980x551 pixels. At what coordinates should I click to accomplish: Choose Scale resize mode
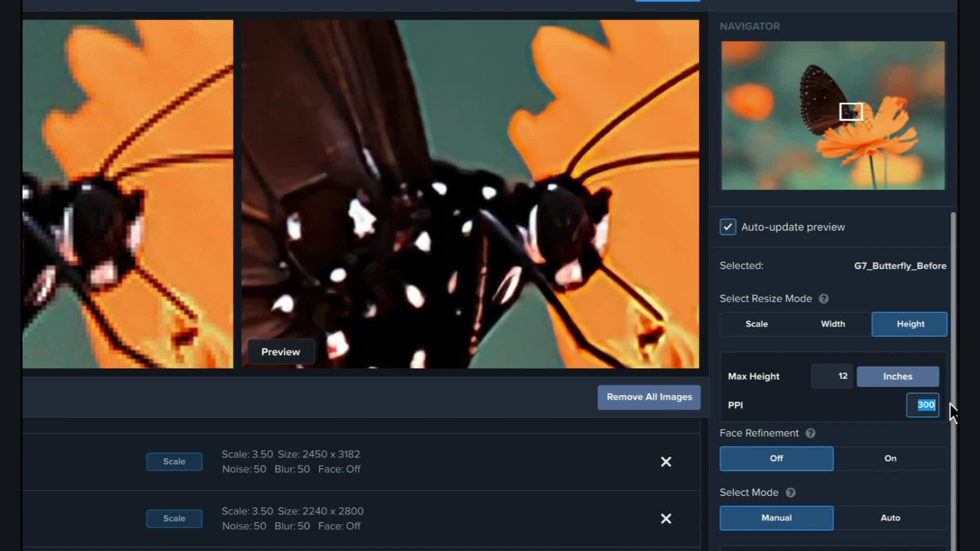tap(756, 324)
